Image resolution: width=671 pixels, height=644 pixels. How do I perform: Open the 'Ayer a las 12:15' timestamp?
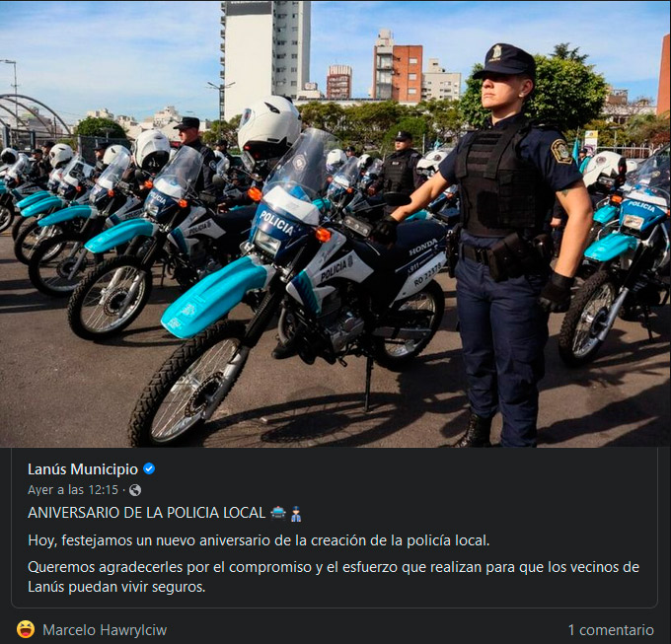pyautogui.click(x=73, y=490)
